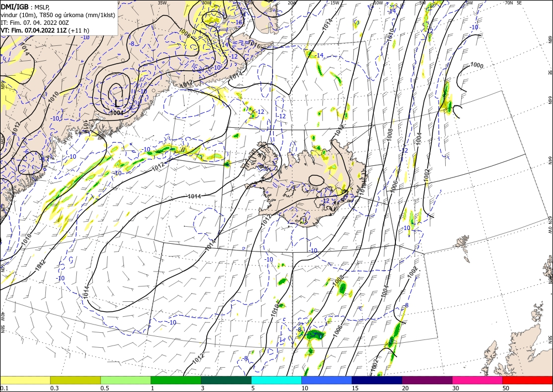Click the "1016" isobar label

pos(255,44)
